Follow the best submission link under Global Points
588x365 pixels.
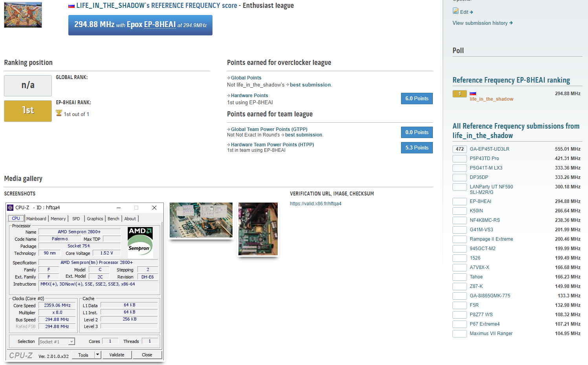pos(310,85)
